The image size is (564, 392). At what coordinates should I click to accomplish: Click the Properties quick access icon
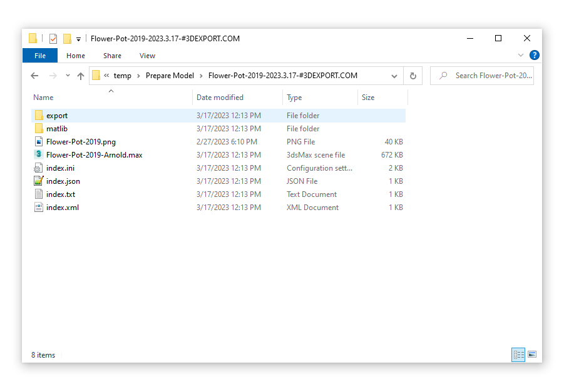(53, 38)
